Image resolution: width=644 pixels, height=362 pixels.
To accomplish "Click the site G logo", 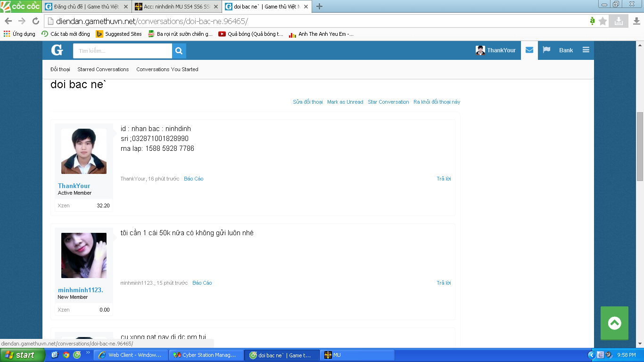I will [x=57, y=50].
